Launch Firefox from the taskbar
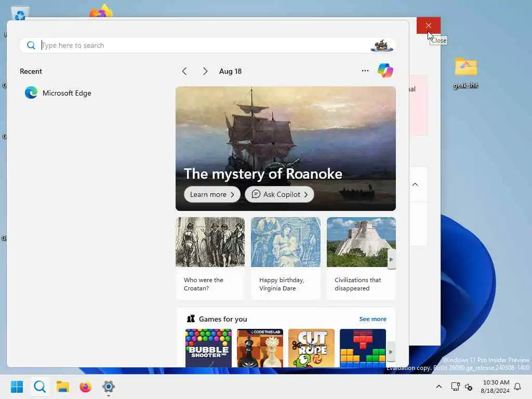The width and height of the screenshot is (532, 399). (86, 387)
